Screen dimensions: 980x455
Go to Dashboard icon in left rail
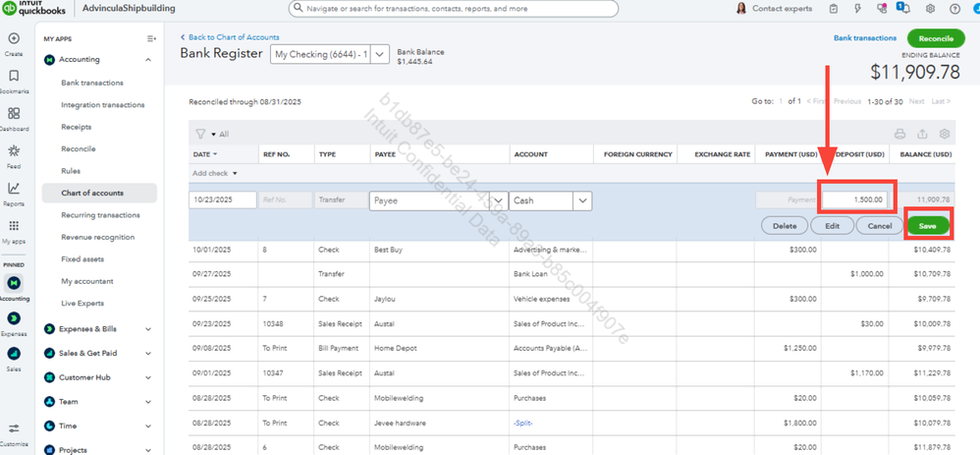14,113
